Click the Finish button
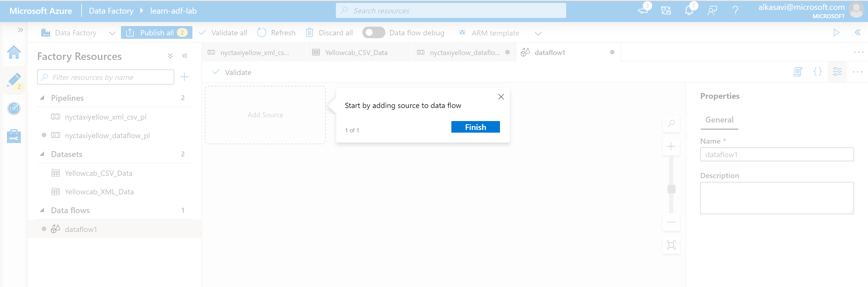Image resolution: width=868 pixels, height=287 pixels. point(475,127)
